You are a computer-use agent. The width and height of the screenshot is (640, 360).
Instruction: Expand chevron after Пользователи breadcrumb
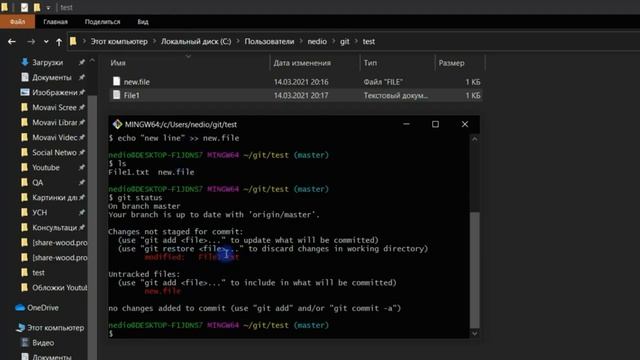pos(301,42)
